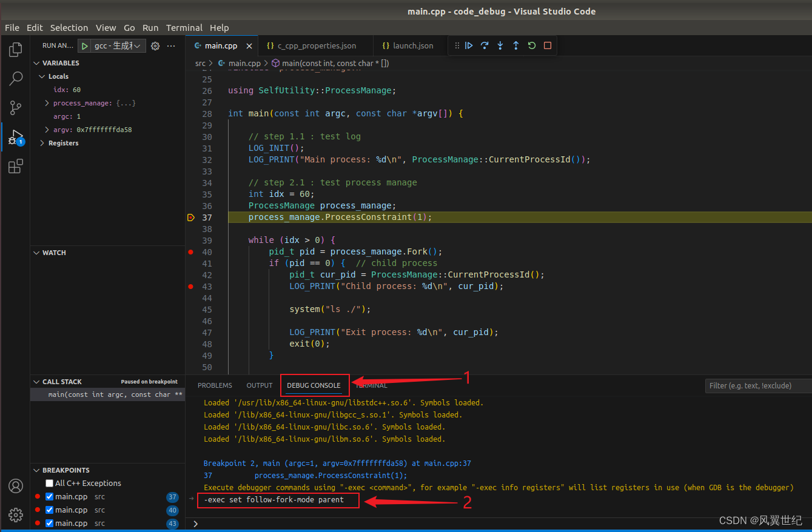Click the ProcessConstraint(1) code line

pyautogui.click(x=340, y=217)
